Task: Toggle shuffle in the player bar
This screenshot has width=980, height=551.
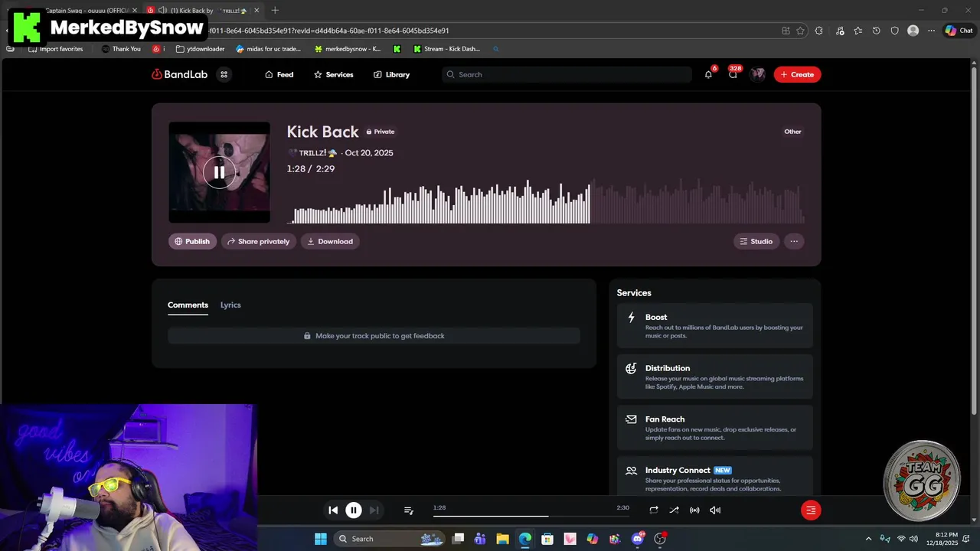Action: coord(674,510)
